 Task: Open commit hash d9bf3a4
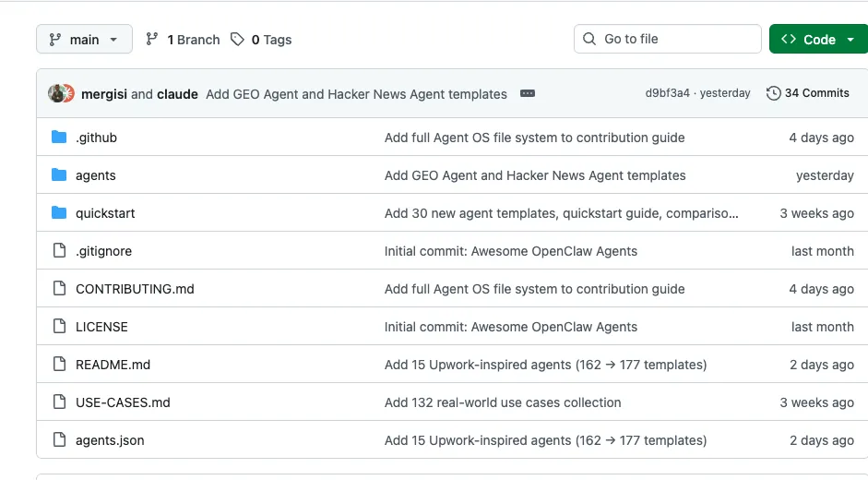point(667,93)
